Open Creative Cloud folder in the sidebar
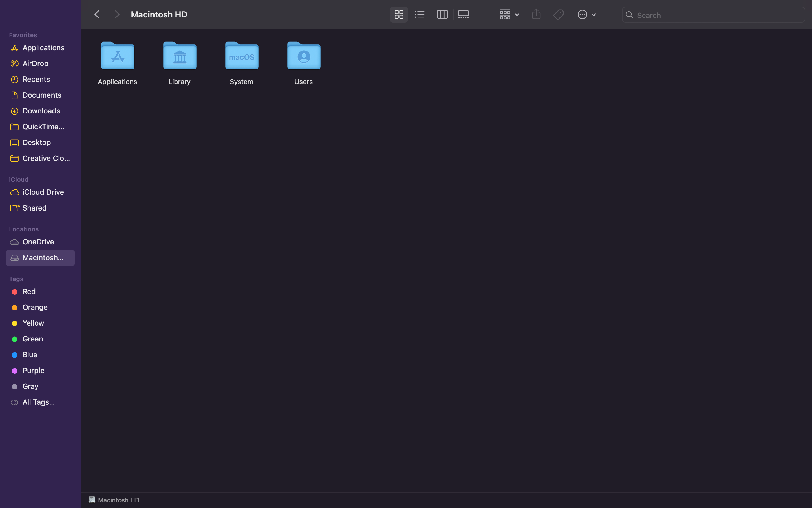Viewport: 812px width, 508px height. click(x=40, y=158)
